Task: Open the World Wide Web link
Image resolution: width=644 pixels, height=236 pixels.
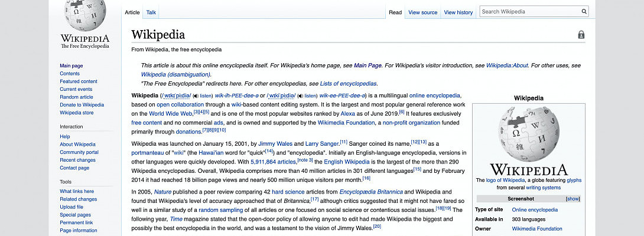Action: pyautogui.click(x=170, y=114)
